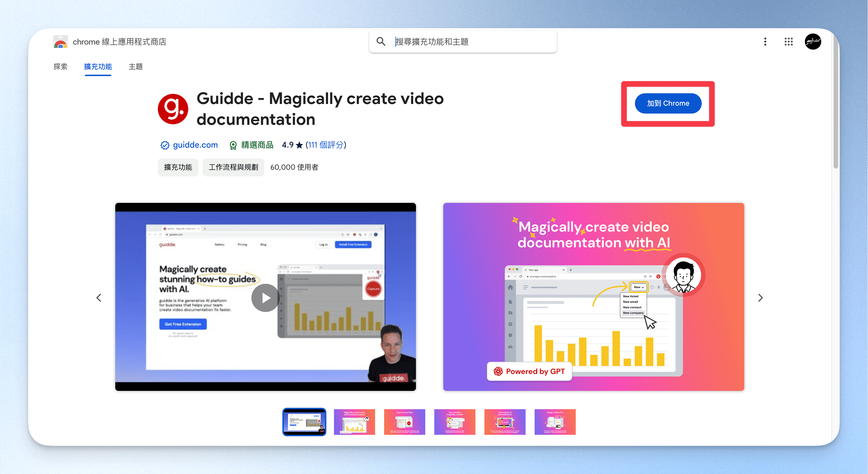Show next carousel slide
Viewport: 868px width, 474px height.
[x=760, y=298]
